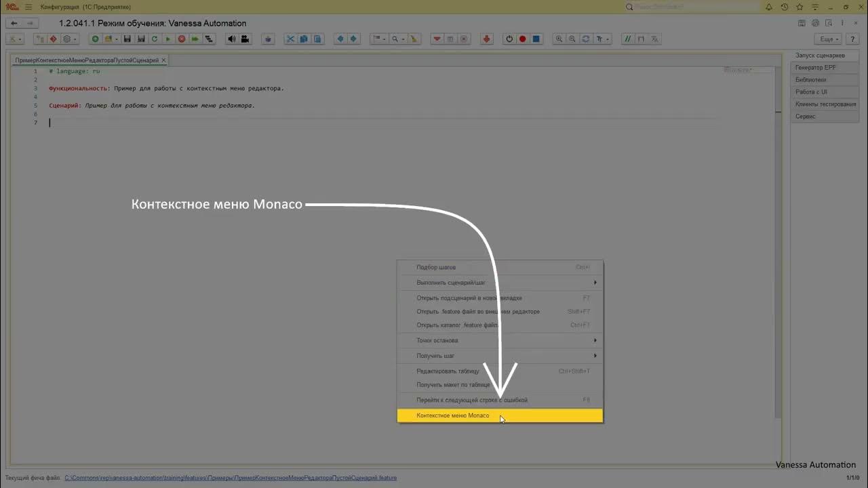Open the Еще dropdown menu
Screen dimensions: 868x488
[x=829, y=39]
